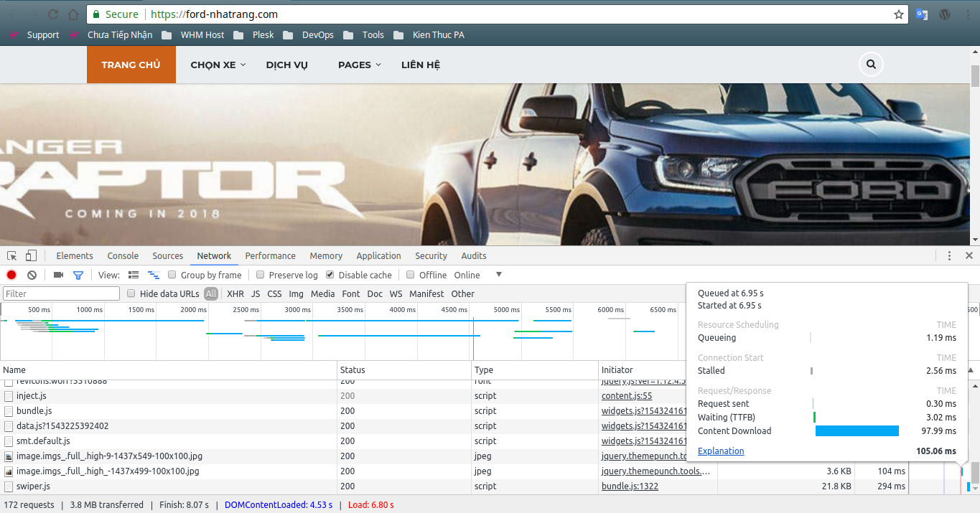Click in the network Filter field
Image resolution: width=980 pixels, height=513 pixels.
click(x=62, y=293)
